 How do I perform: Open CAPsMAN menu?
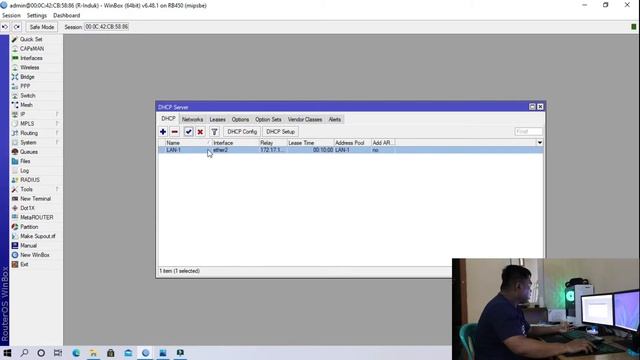point(31,49)
